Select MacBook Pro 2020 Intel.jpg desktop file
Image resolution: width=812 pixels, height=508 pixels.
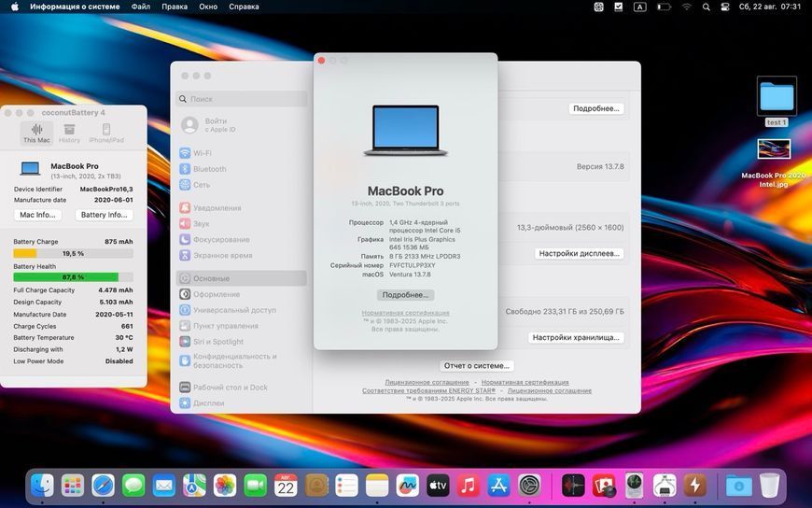click(x=774, y=163)
